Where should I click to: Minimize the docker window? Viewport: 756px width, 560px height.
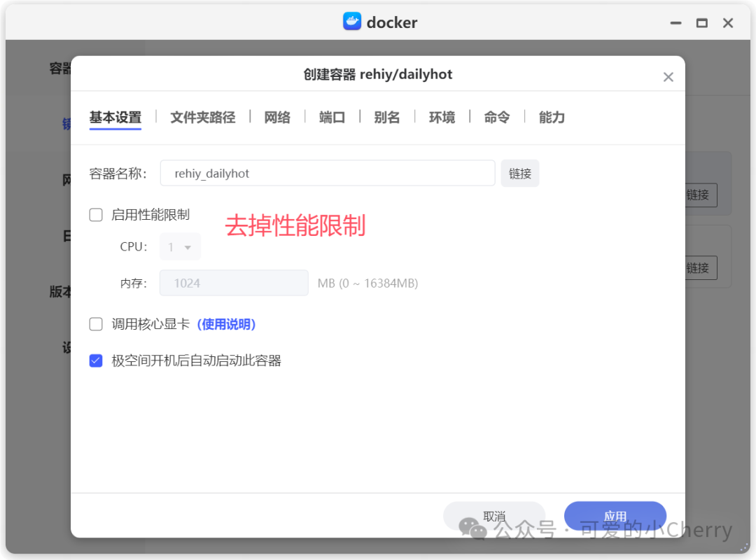(x=676, y=22)
